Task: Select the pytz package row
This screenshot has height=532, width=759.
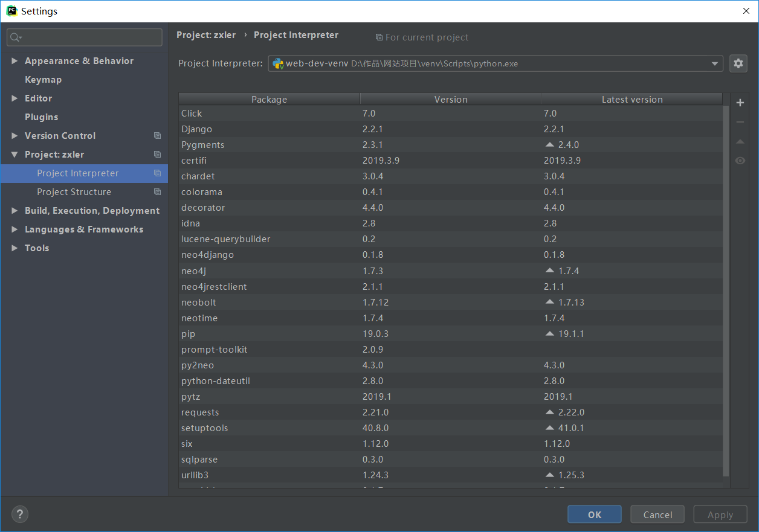Action: click(x=451, y=396)
